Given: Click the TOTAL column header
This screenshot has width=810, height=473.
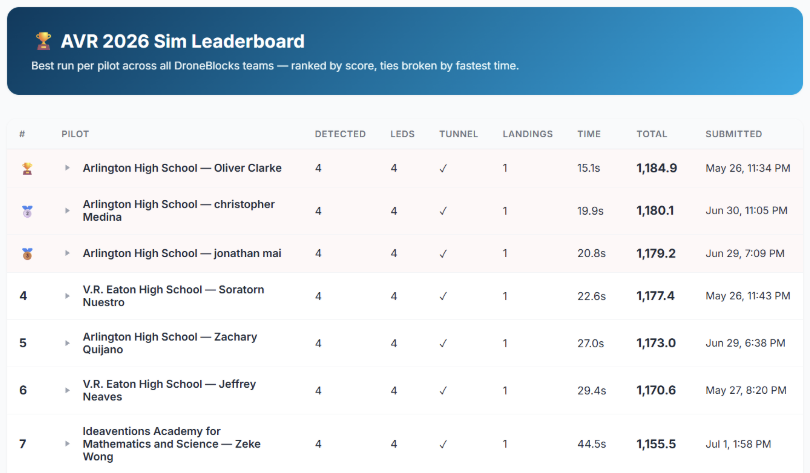Looking at the screenshot, I should pyautogui.click(x=652, y=134).
